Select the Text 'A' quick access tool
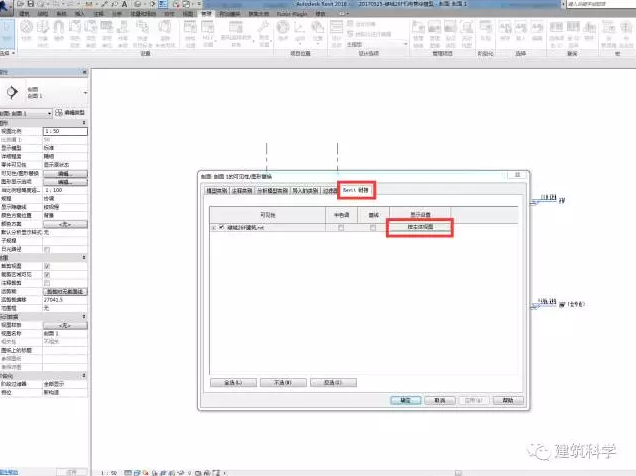This screenshot has height=476, width=636. coord(125,4)
